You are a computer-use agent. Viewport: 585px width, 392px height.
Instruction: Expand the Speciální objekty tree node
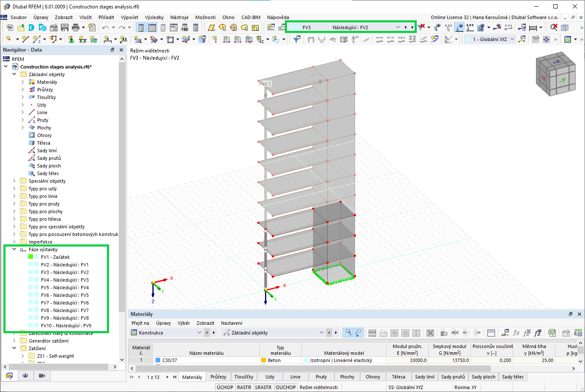[14, 181]
